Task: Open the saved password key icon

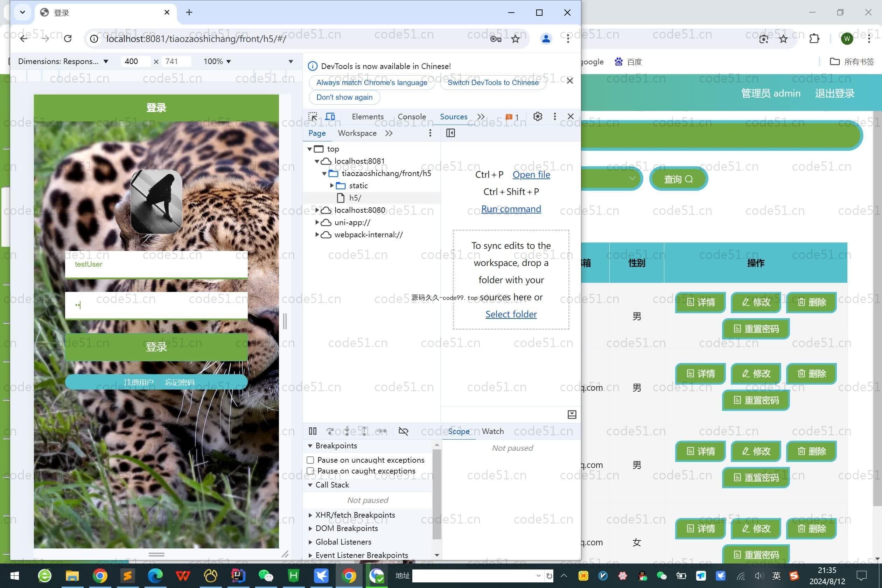Action: click(x=496, y=38)
